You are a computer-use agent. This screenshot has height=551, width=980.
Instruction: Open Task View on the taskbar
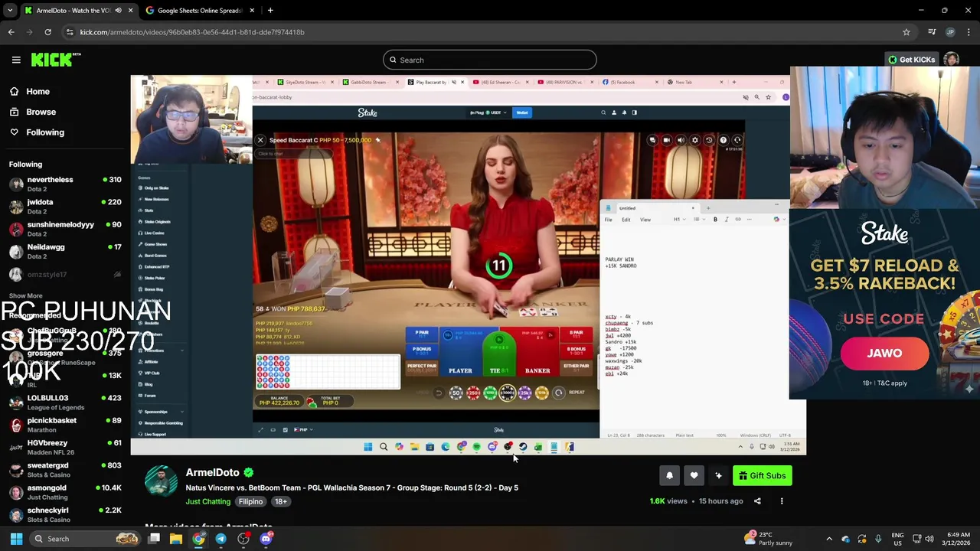tap(154, 539)
